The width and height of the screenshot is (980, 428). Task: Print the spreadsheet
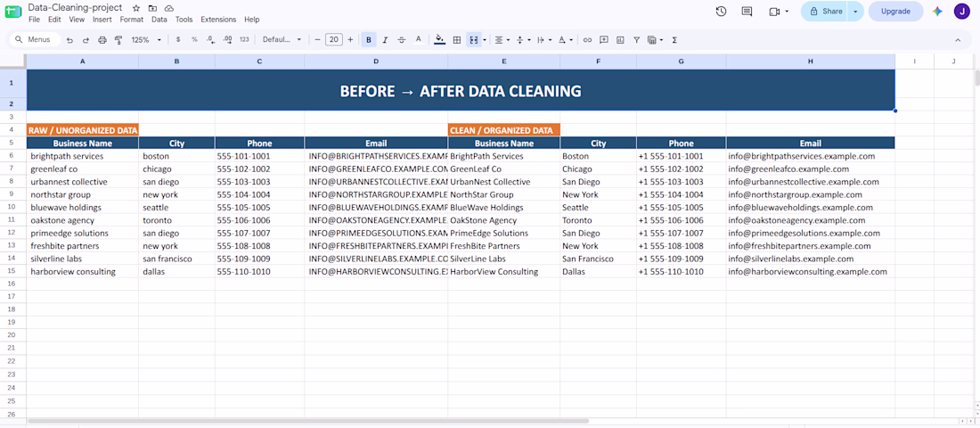click(102, 39)
